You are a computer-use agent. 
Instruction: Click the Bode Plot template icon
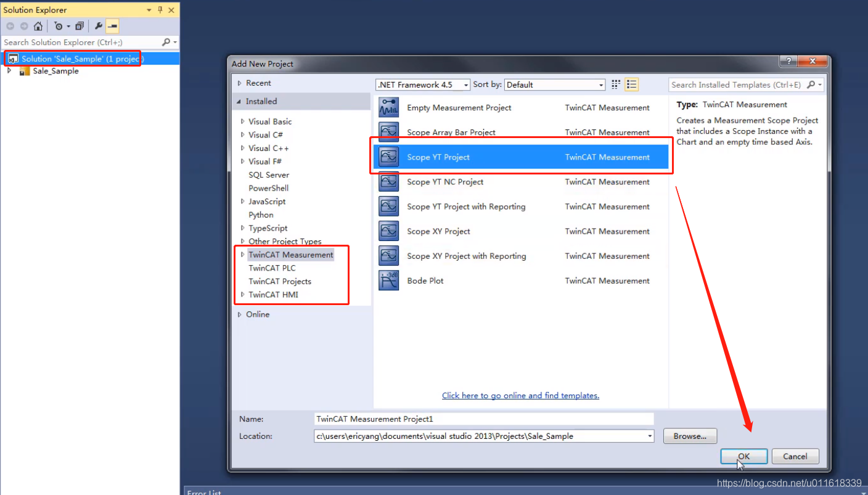pos(389,280)
